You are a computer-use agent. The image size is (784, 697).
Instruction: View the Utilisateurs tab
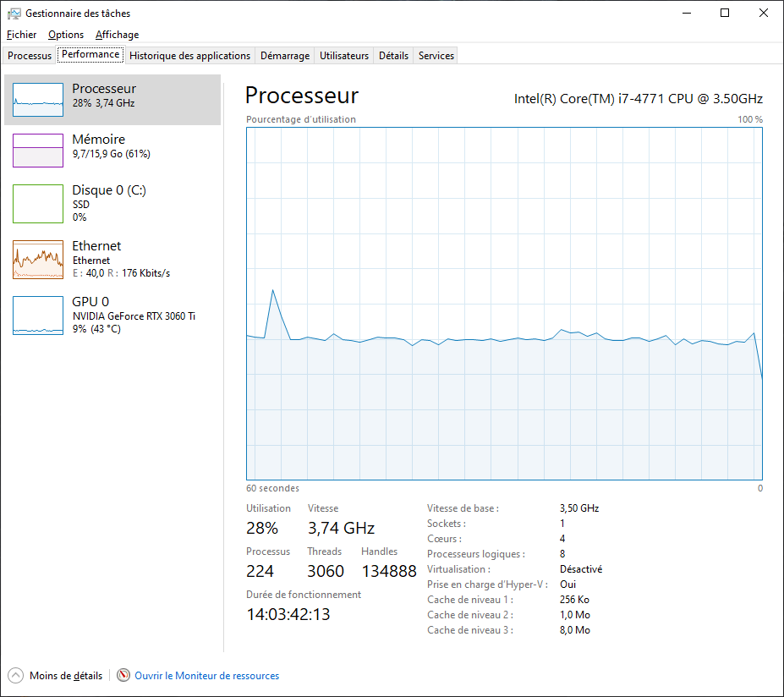[343, 55]
